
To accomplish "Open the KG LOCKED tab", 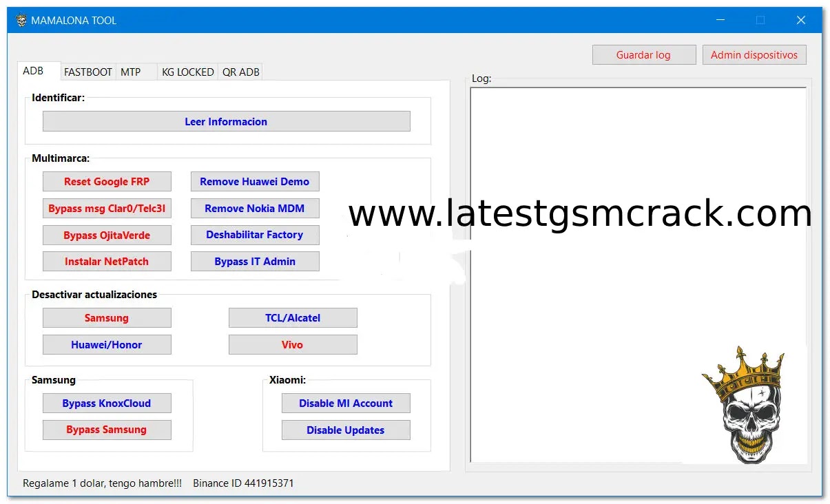I will pyautogui.click(x=187, y=72).
